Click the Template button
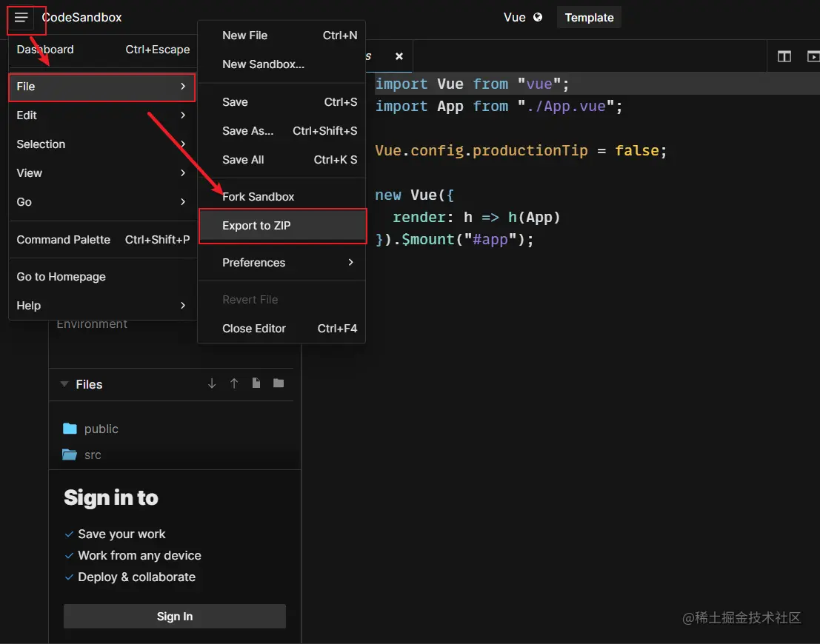Image resolution: width=820 pixels, height=644 pixels. point(589,17)
